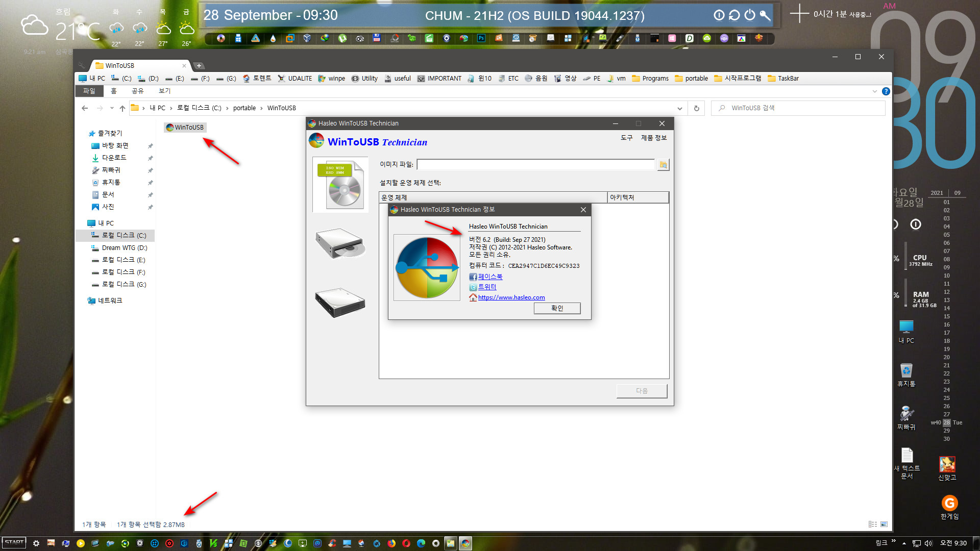Select the hard disk source icon
The height and width of the screenshot is (551, 980).
point(340,303)
